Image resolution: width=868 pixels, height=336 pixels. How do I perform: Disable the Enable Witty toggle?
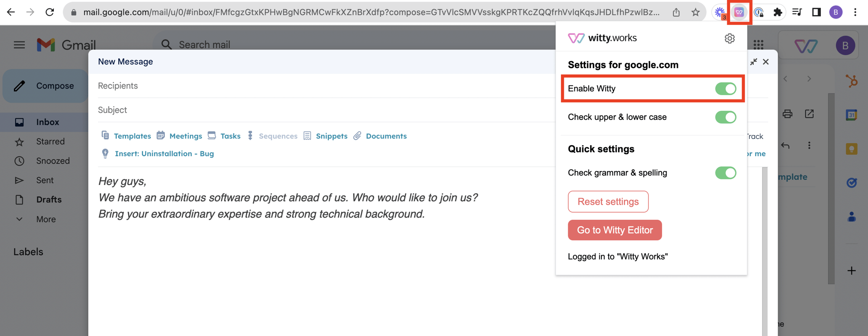tap(725, 89)
